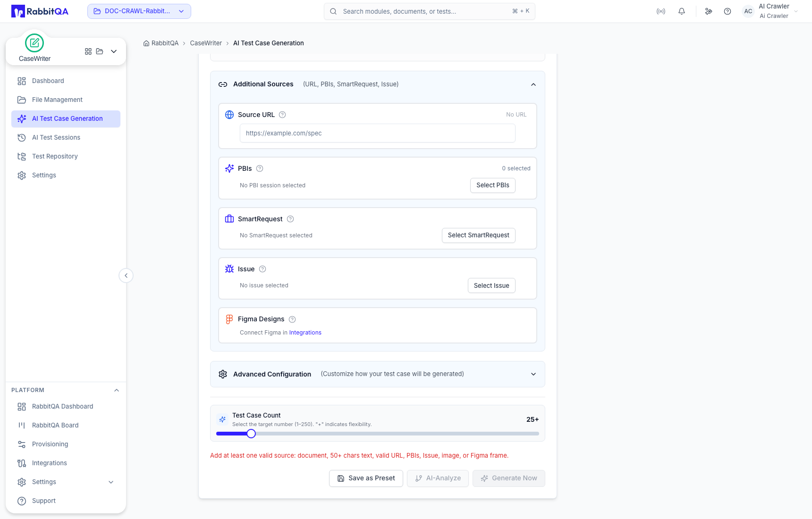The height and width of the screenshot is (519, 812).
Task: Open CaseWriter Settings in sidebar
Action: point(66,175)
